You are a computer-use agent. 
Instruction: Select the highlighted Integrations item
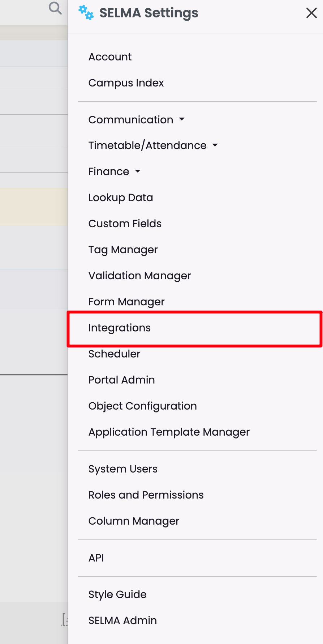[x=120, y=328]
